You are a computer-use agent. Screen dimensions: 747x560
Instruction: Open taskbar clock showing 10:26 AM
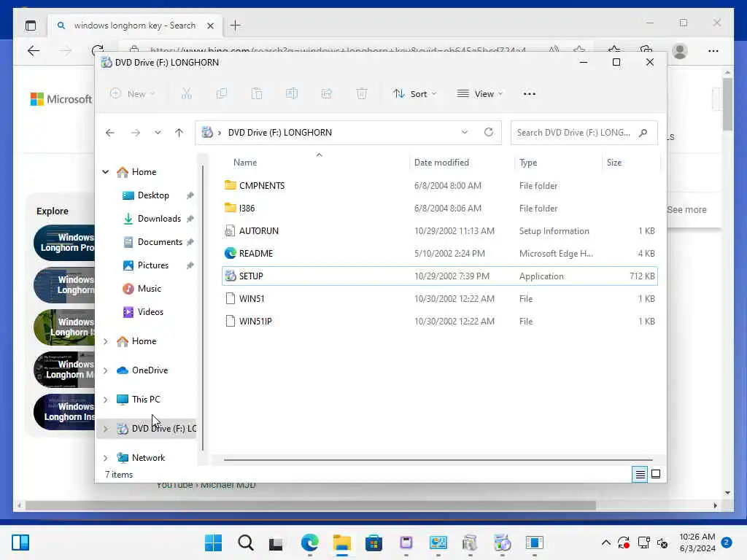[x=697, y=542]
